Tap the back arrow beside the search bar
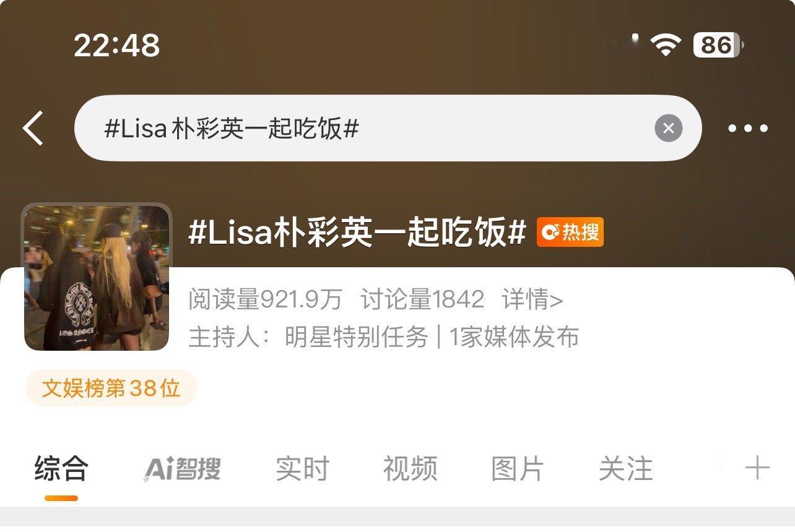 click(33, 129)
